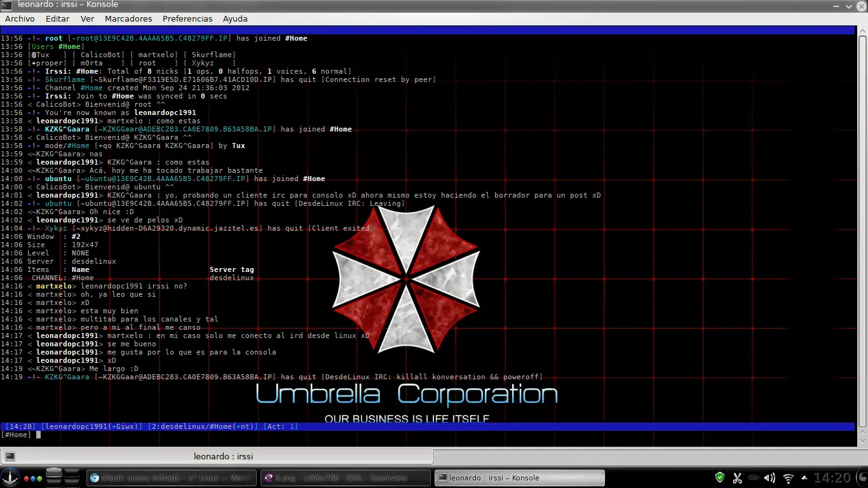The height and width of the screenshot is (488, 868).
Task: Open the Wi-Fi network tray icon
Action: pos(789,478)
